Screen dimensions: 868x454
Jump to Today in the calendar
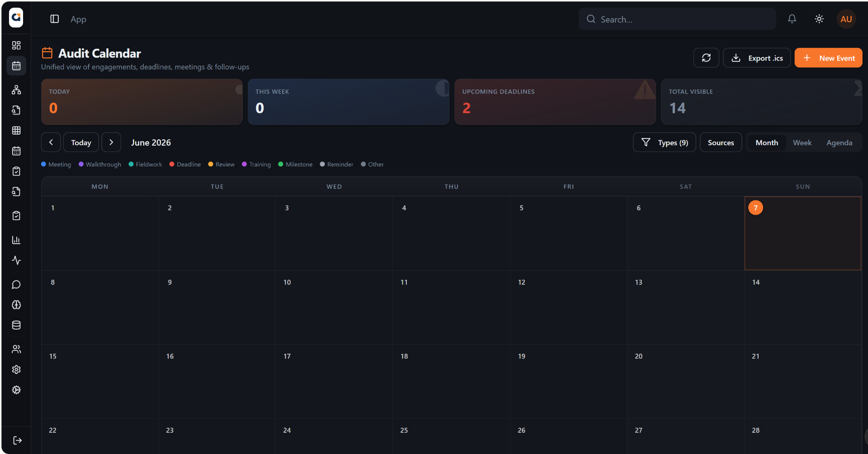pos(81,142)
